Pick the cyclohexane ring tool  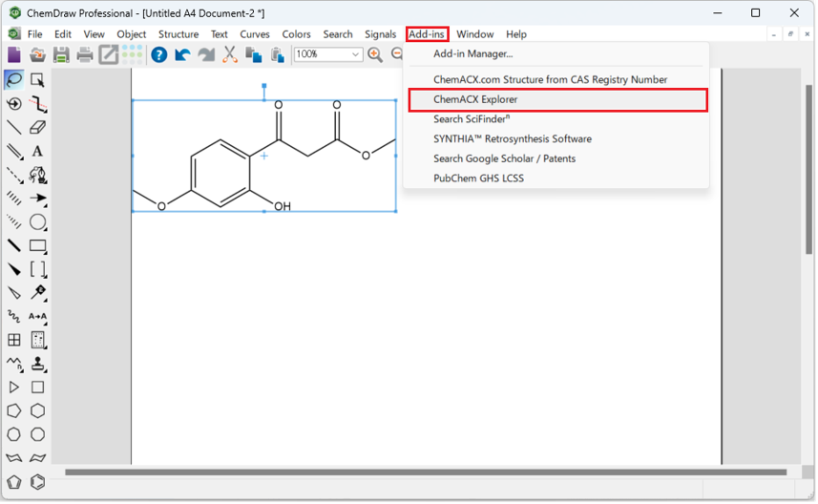(37, 410)
